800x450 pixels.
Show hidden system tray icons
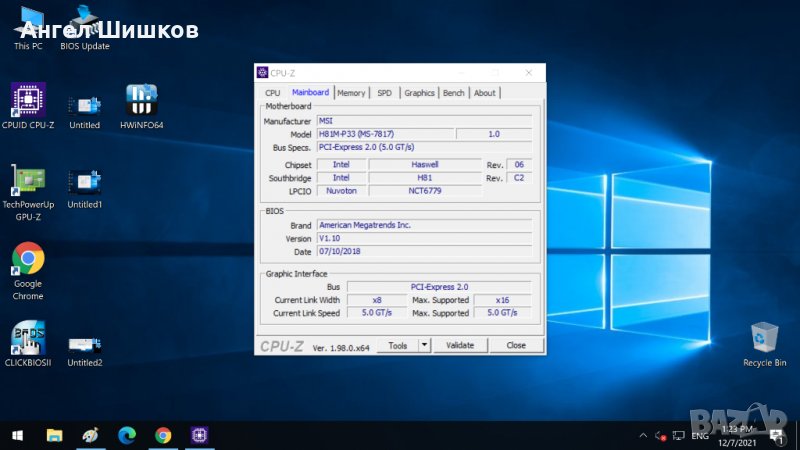pyautogui.click(x=643, y=436)
